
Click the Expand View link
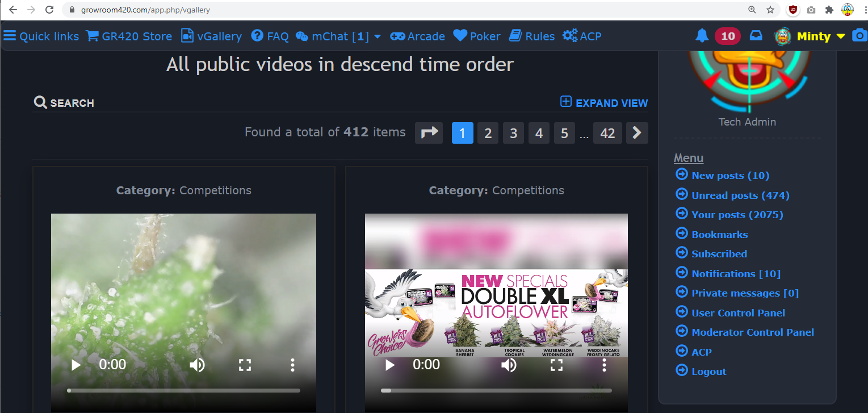pyautogui.click(x=604, y=103)
